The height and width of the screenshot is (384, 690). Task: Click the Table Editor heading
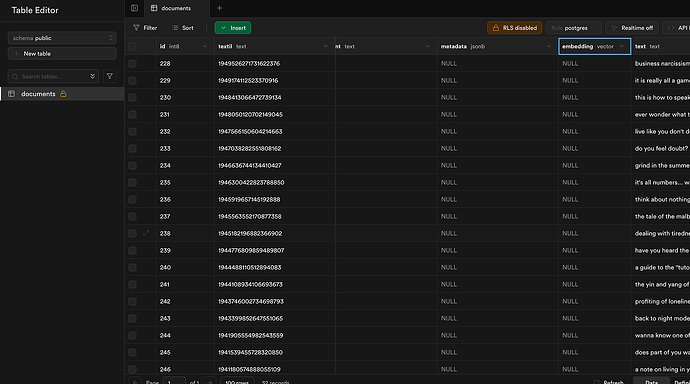tap(35, 10)
